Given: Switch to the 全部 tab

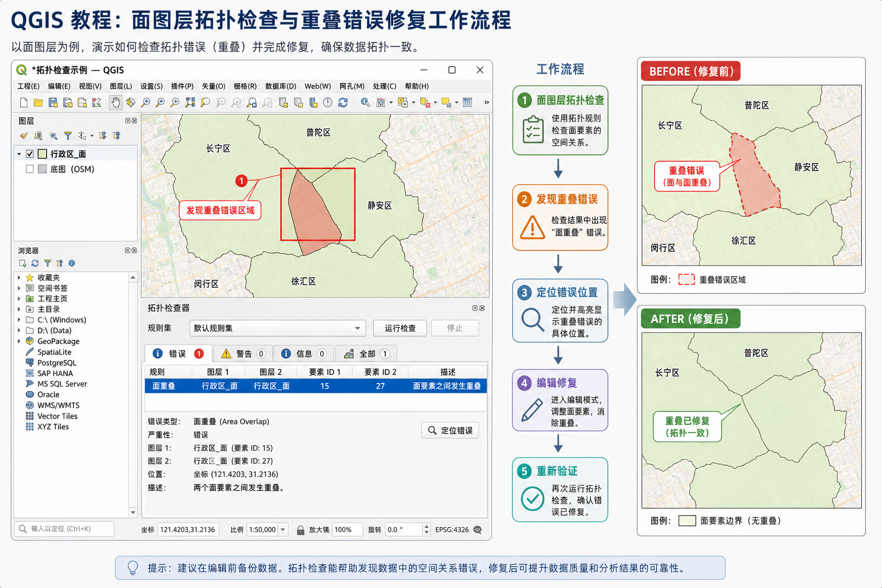Looking at the screenshot, I should tap(367, 354).
